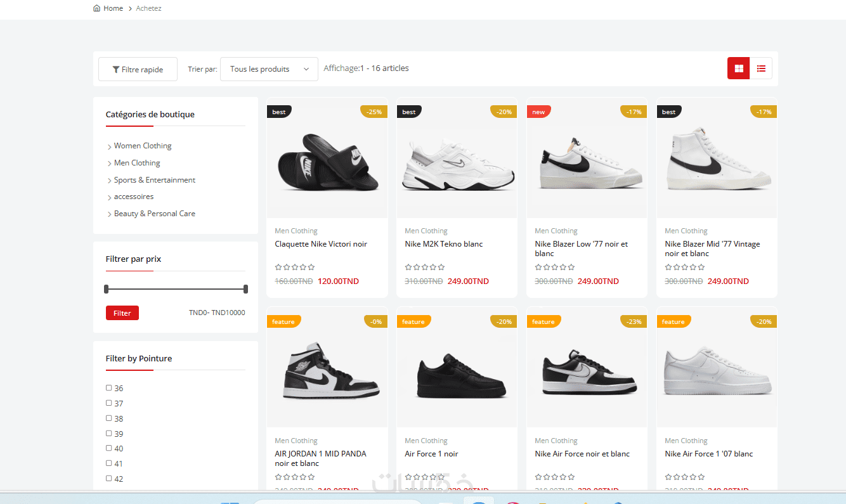Check the size 42 checkbox
Screen dimensions: 846x504
(108, 478)
